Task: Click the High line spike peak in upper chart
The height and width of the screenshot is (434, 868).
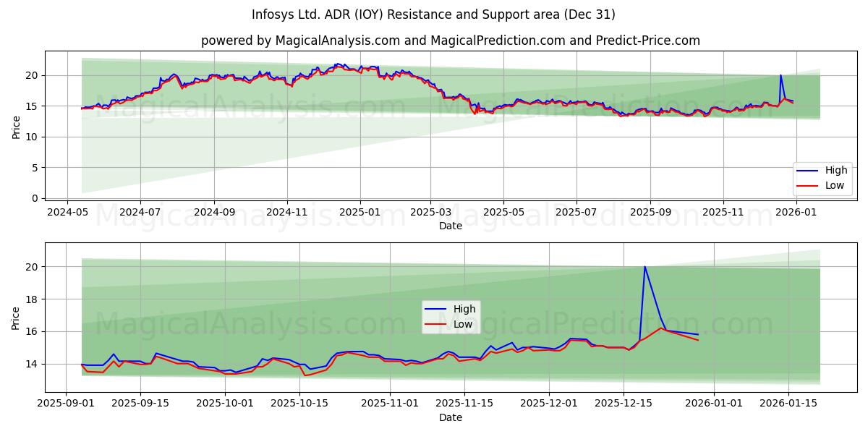Action: click(780, 75)
